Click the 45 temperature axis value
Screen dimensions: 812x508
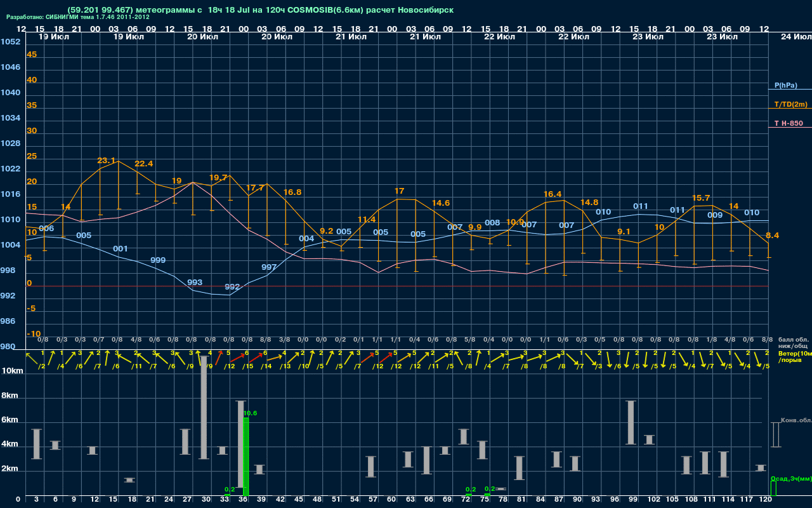point(32,55)
